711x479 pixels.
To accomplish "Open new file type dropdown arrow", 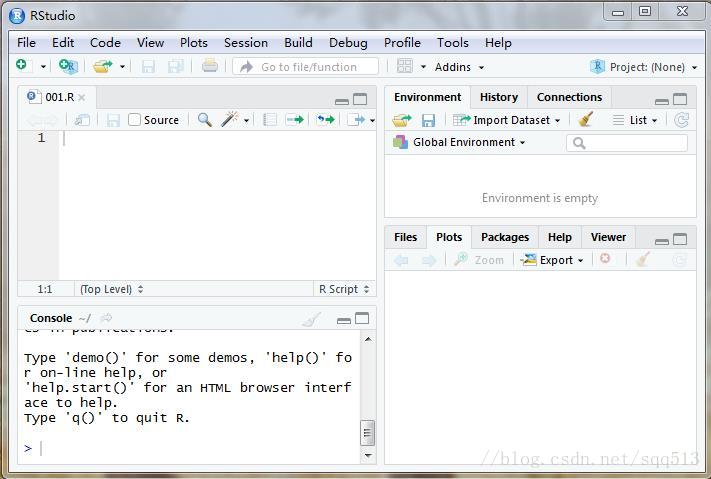I will pos(44,67).
